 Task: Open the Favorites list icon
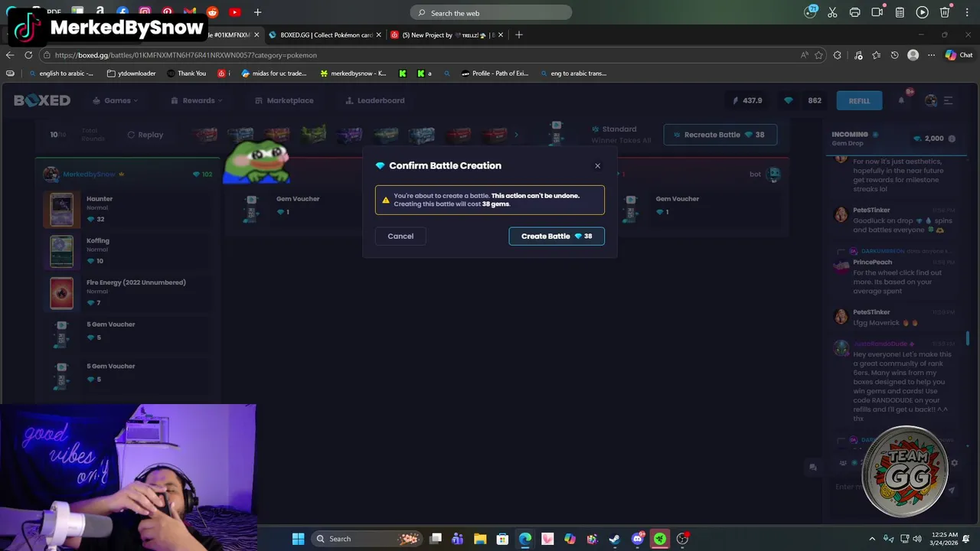tap(876, 55)
